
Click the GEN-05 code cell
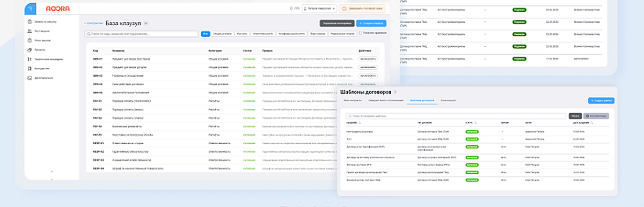click(98, 92)
